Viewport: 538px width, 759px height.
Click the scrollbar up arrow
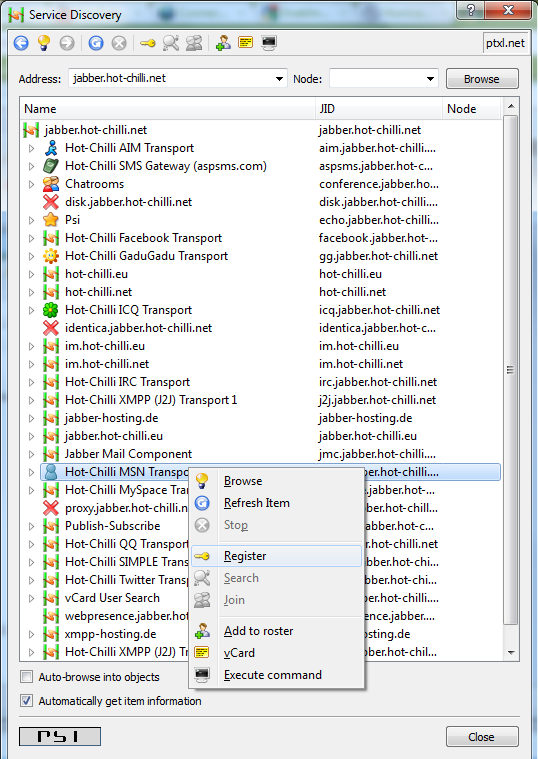510,106
